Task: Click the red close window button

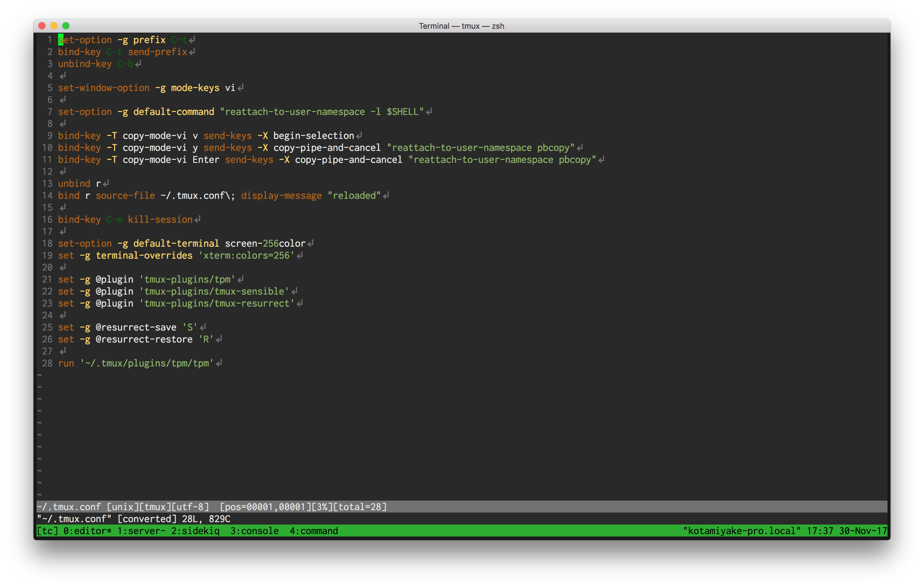Action: click(42, 26)
